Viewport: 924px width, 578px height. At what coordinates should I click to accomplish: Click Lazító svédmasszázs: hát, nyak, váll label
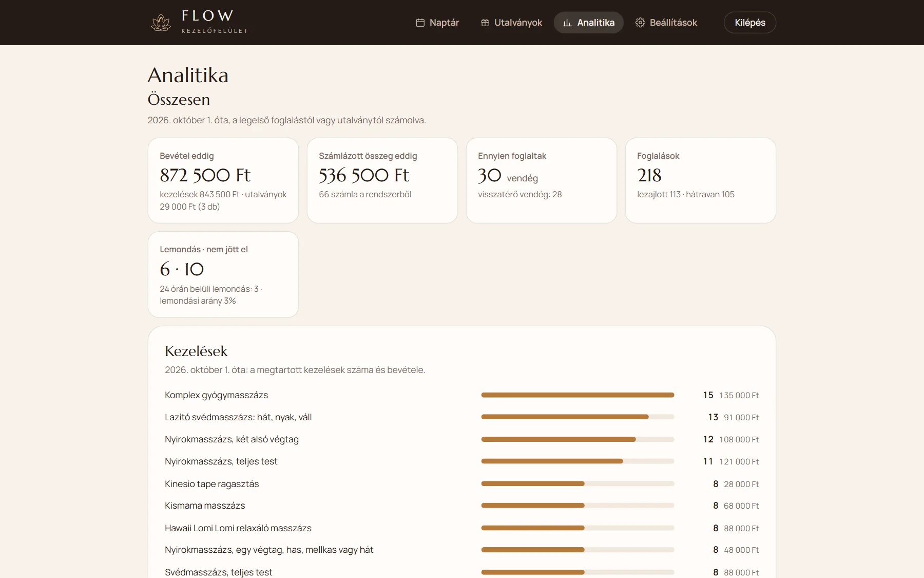tap(238, 417)
